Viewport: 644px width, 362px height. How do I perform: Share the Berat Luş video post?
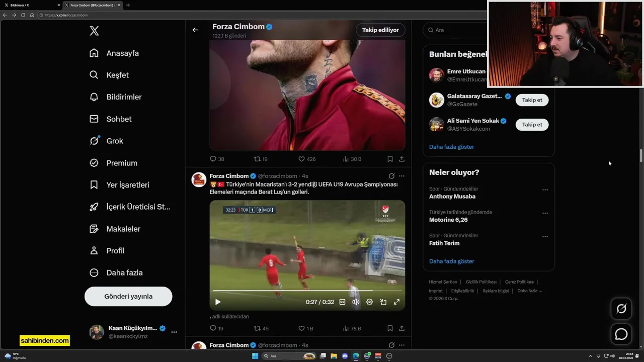pyautogui.click(x=401, y=328)
